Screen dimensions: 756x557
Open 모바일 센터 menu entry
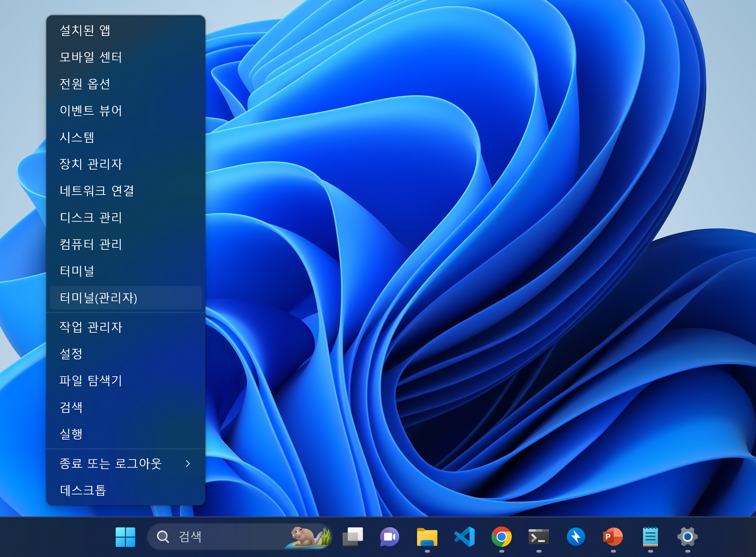(x=126, y=57)
